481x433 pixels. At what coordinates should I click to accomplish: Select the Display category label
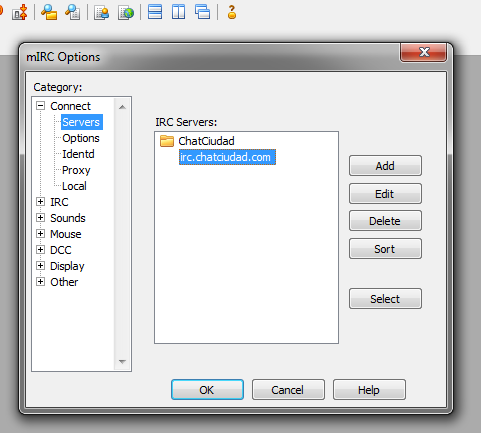click(x=67, y=266)
